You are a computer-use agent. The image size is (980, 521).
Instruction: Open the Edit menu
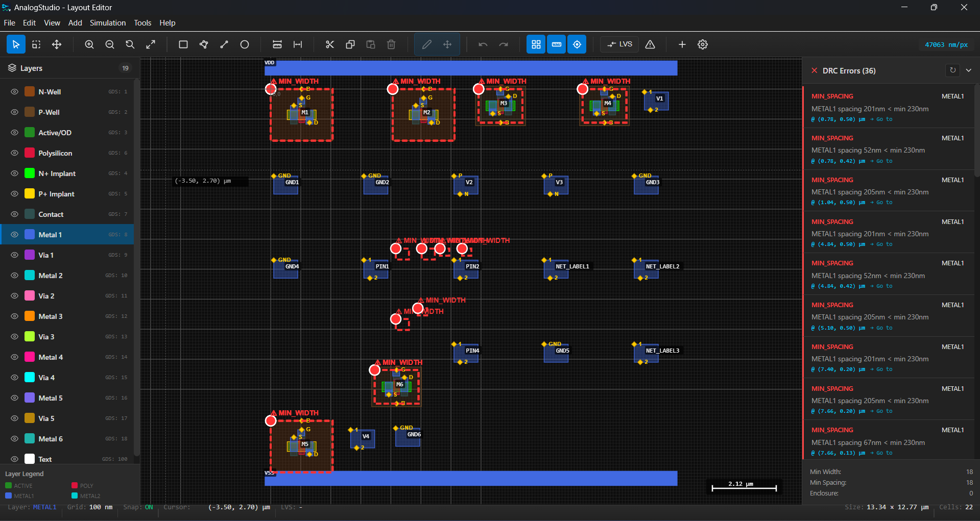(29, 23)
